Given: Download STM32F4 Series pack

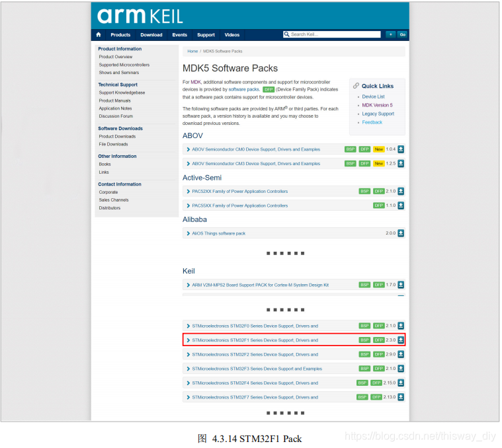Looking at the screenshot, I should pos(401,383).
